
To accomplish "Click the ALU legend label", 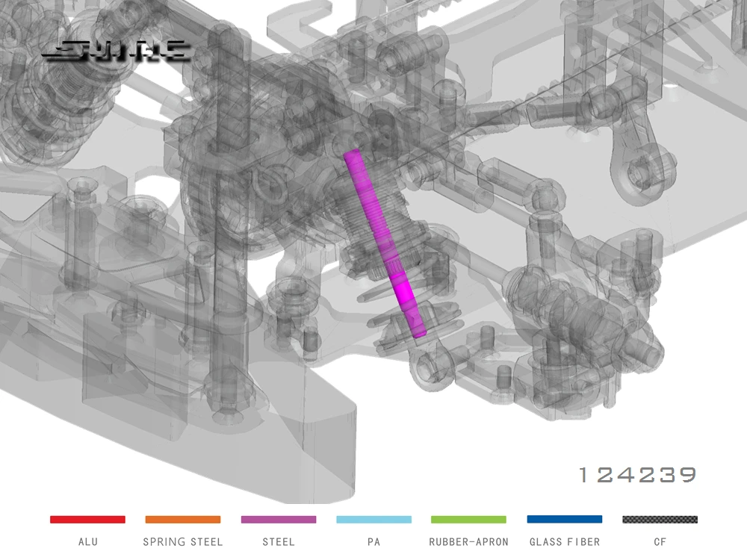I will click(88, 542).
